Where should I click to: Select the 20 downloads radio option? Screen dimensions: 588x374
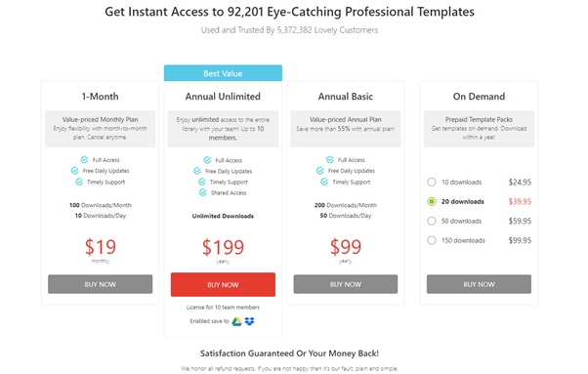point(432,201)
